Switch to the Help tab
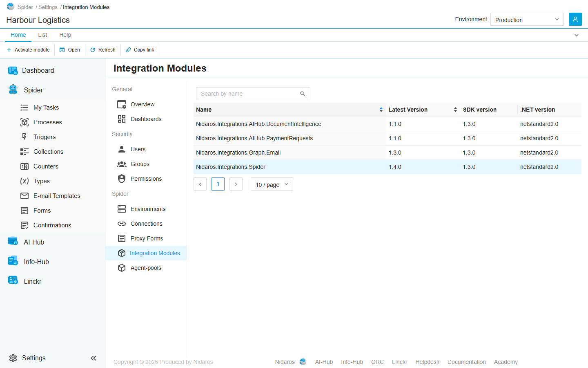Image resolution: width=588 pixels, height=368 pixels. [65, 35]
